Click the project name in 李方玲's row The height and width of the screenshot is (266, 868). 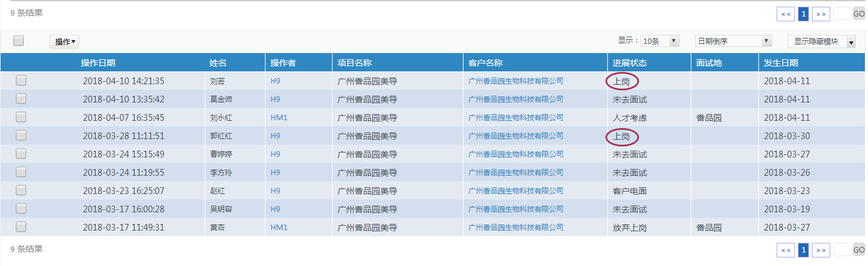[x=367, y=172]
